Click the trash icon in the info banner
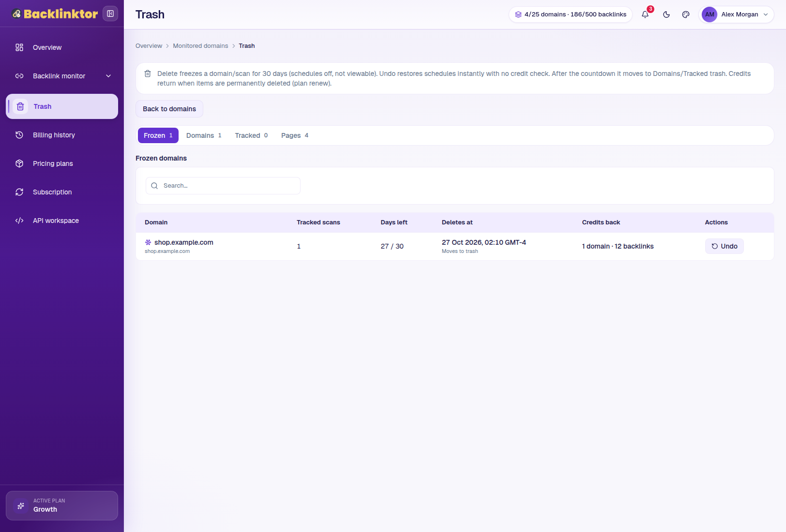 click(148, 74)
